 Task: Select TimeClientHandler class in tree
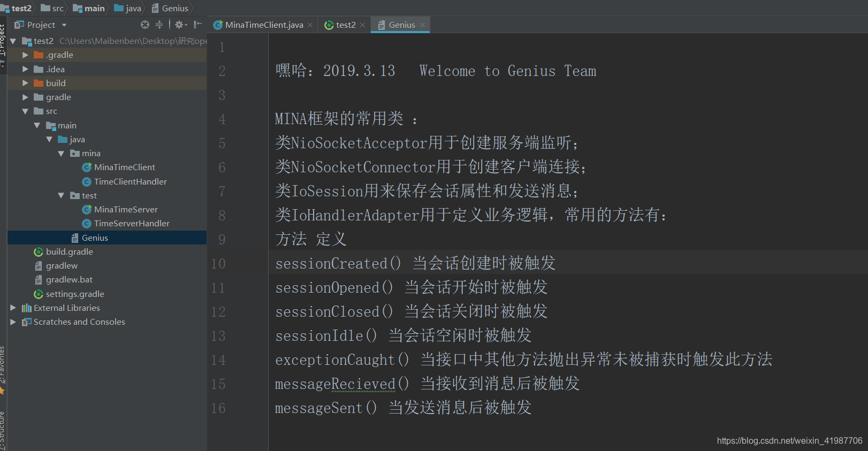point(130,181)
